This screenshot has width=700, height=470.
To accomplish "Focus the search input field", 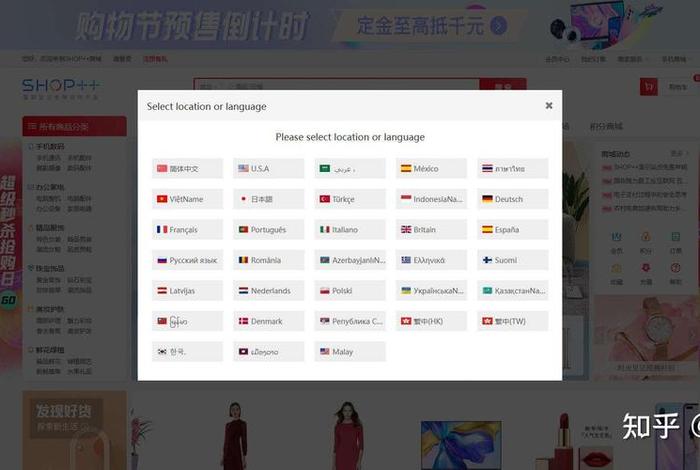I will [x=337, y=84].
